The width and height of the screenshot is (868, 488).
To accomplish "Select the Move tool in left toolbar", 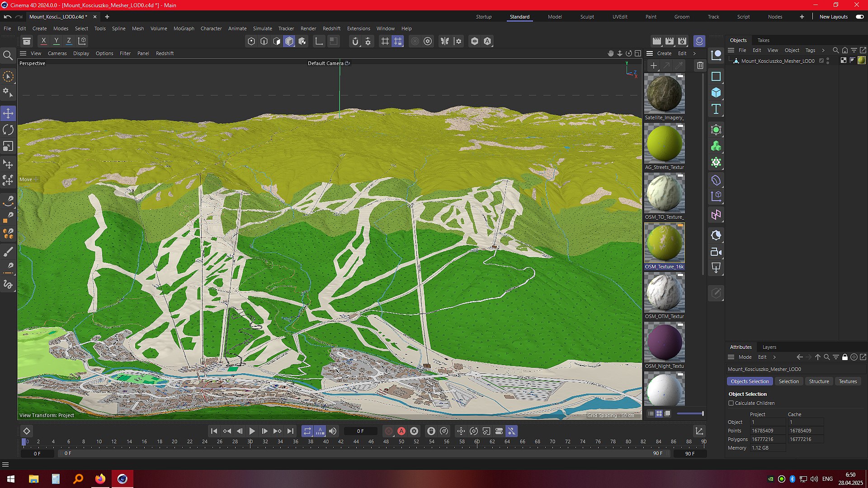I will coord(8,113).
